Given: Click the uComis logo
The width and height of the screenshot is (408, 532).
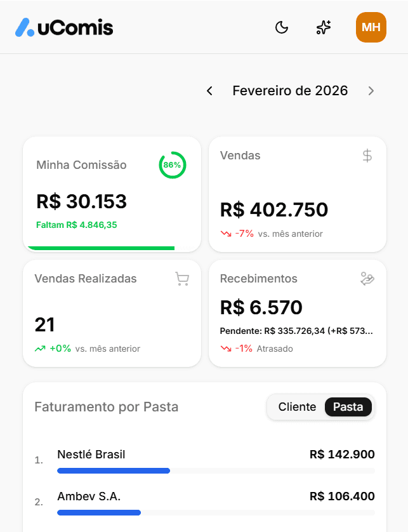Looking at the screenshot, I should [x=63, y=27].
